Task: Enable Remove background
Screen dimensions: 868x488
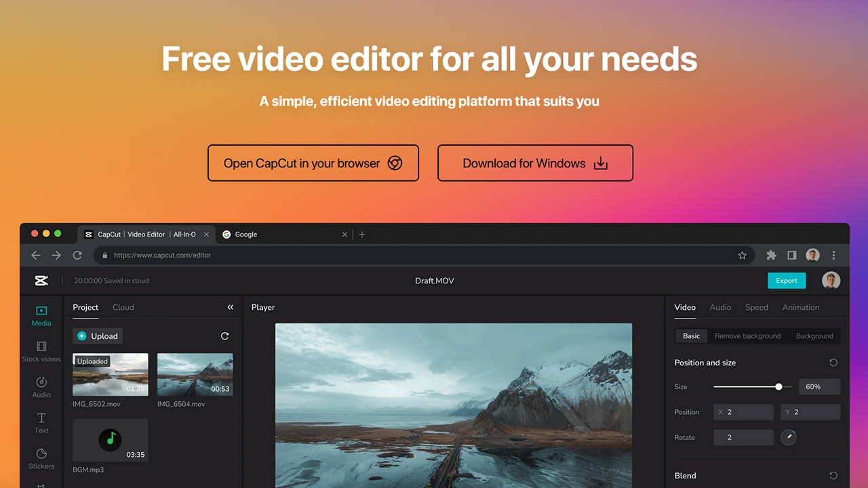Action: [747, 335]
